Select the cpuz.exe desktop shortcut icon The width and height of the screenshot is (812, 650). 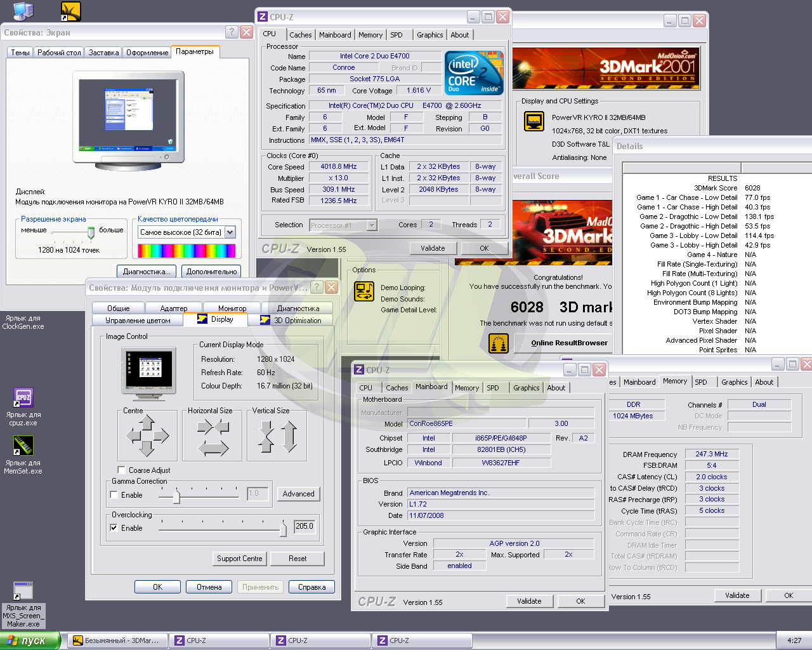23,398
